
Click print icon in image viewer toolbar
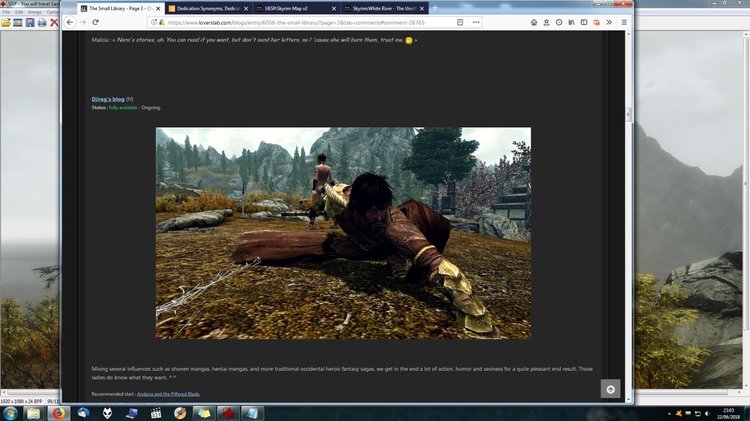click(x=42, y=22)
